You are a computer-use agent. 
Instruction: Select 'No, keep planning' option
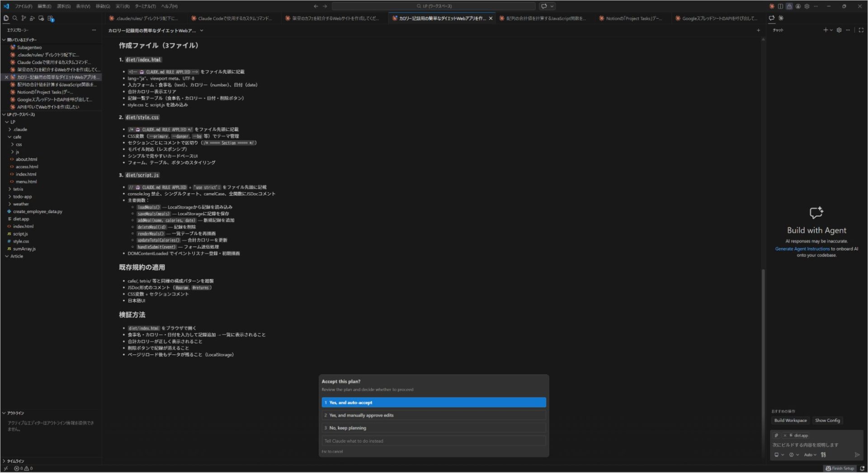coord(433,428)
